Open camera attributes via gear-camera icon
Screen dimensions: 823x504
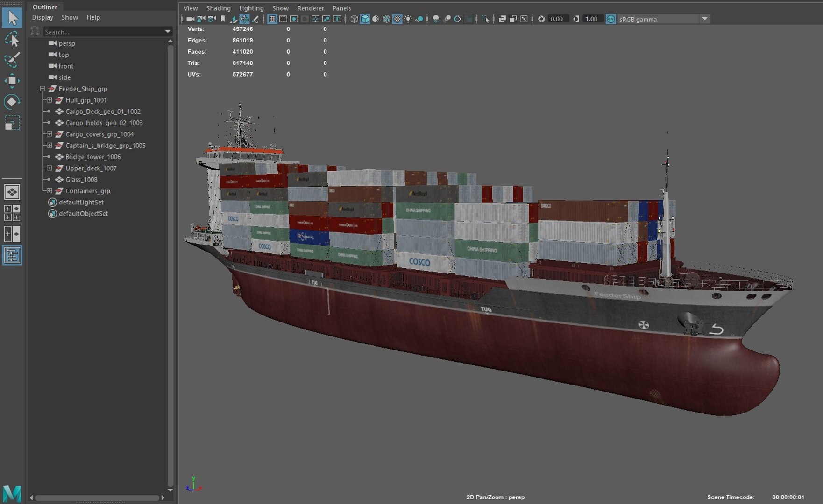(212, 19)
